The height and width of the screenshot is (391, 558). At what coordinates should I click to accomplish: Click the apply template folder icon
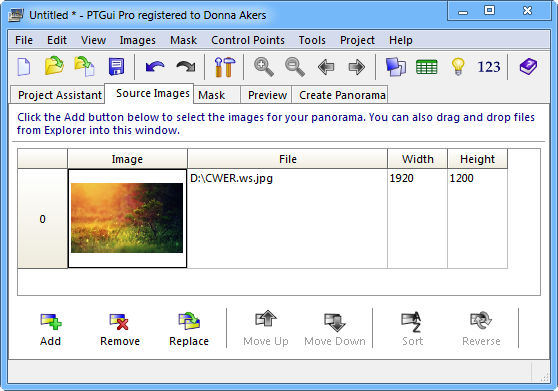(x=84, y=67)
